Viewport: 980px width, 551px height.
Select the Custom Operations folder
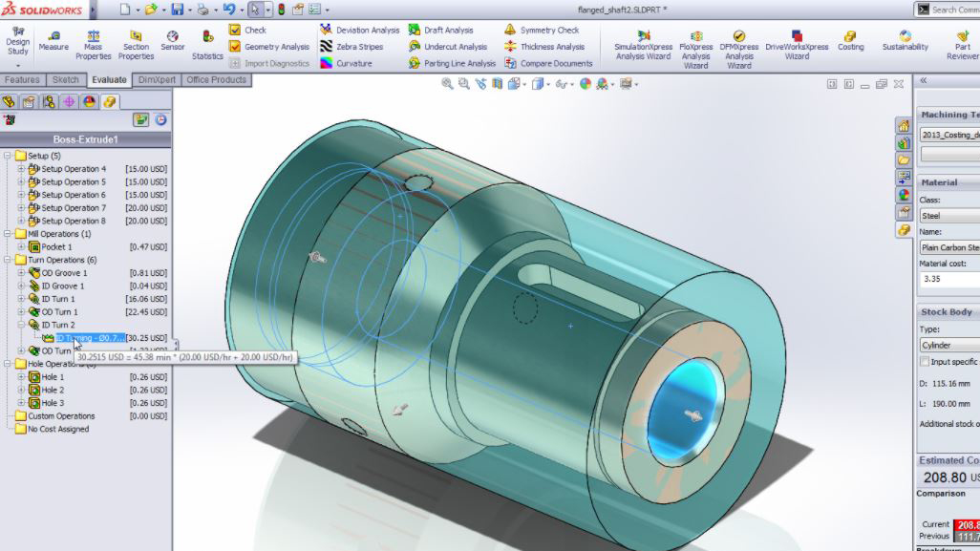[61, 416]
